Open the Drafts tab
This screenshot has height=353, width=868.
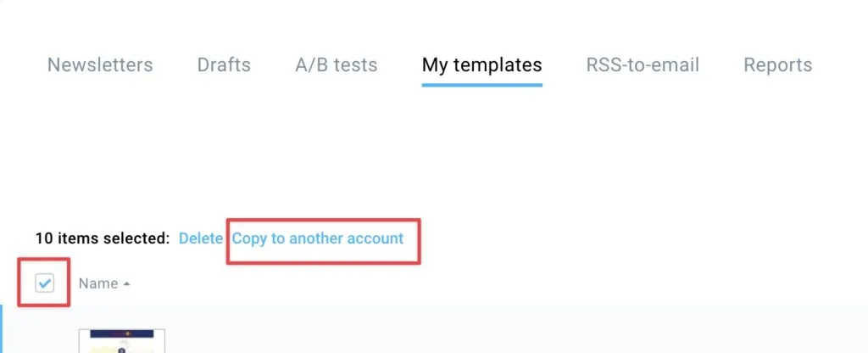coord(224,64)
